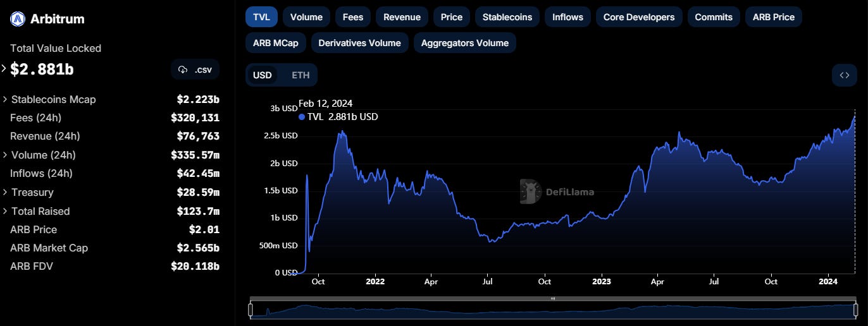The width and height of the screenshot is (868, 326).
Task: Click the 2023 x-axis label
Action: pos(601,282)
